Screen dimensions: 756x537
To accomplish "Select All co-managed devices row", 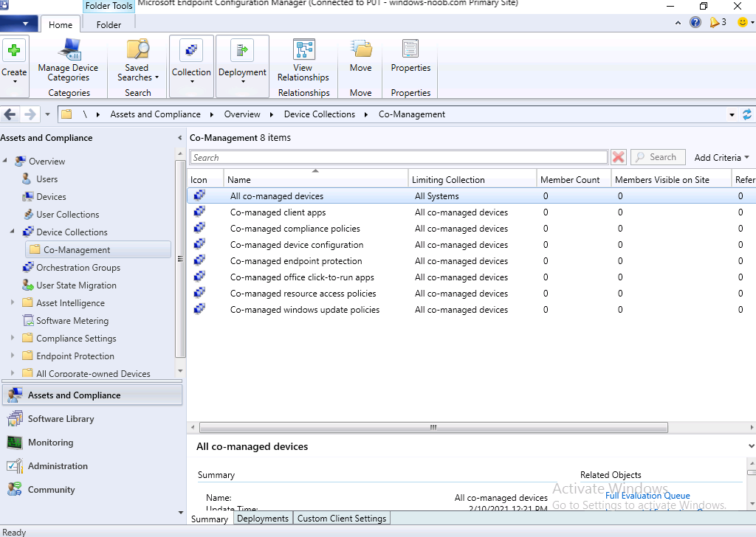I will point(470,196).
